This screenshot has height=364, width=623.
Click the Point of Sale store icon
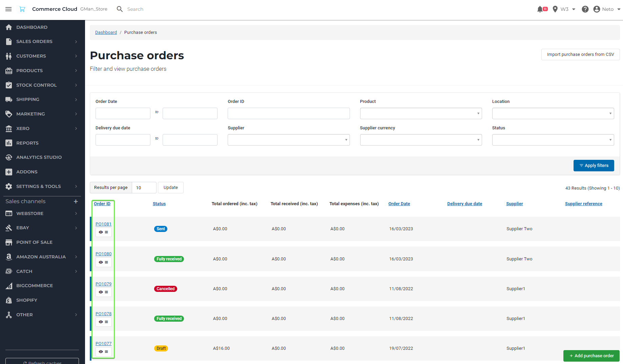(9, 242)
